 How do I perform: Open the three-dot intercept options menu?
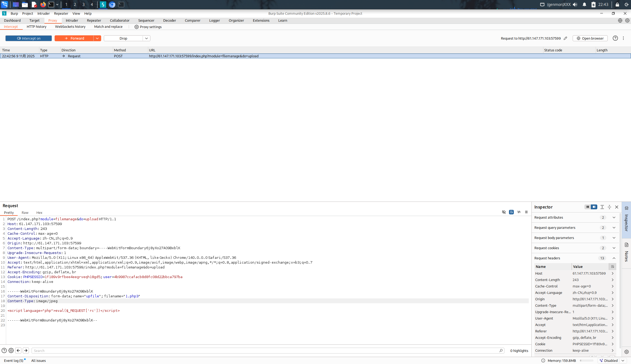(623, 38)
